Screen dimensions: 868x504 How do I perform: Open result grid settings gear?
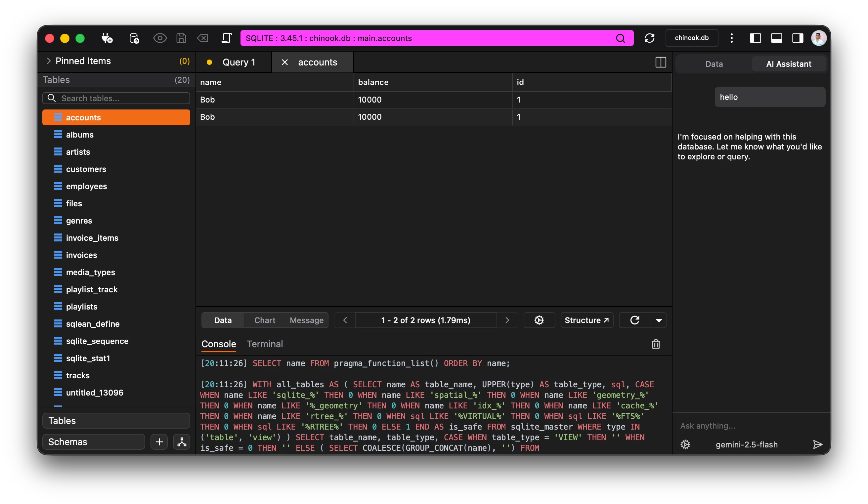tap(539, 320)
